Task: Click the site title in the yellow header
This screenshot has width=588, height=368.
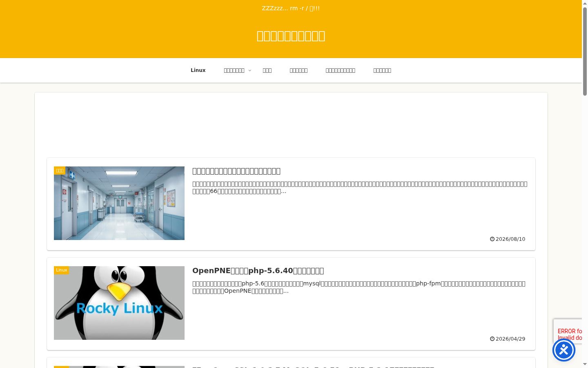Action: (x=291, y=36)
